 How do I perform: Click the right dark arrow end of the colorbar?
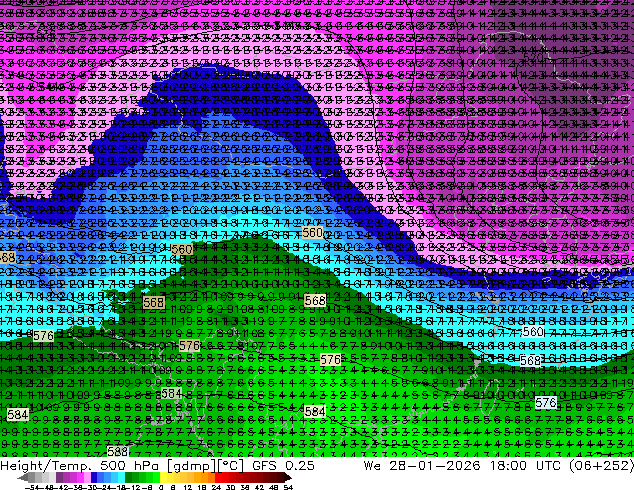click(287, 478)
